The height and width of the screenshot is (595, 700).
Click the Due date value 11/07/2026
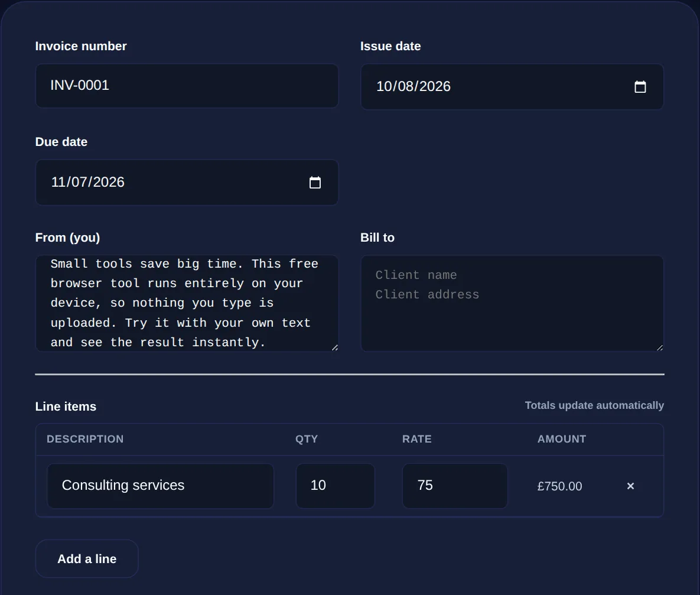point(88,182)
